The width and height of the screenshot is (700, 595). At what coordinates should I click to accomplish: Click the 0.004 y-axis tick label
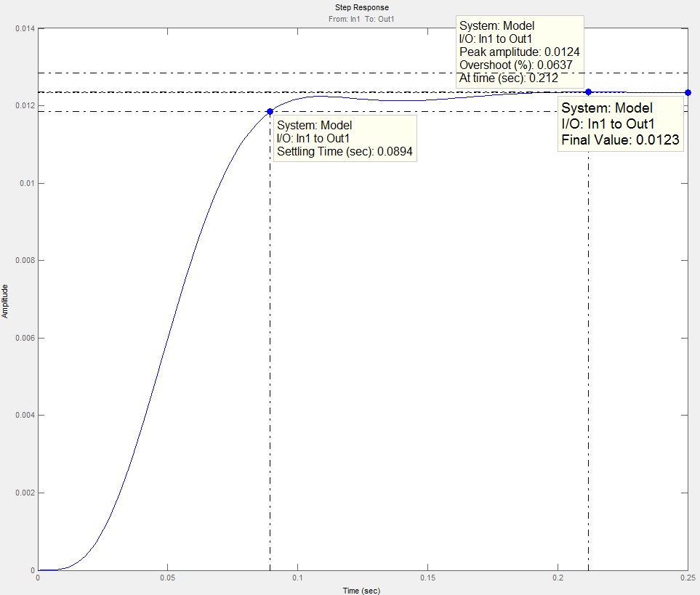pyautogui.click(x=25, y=416)
